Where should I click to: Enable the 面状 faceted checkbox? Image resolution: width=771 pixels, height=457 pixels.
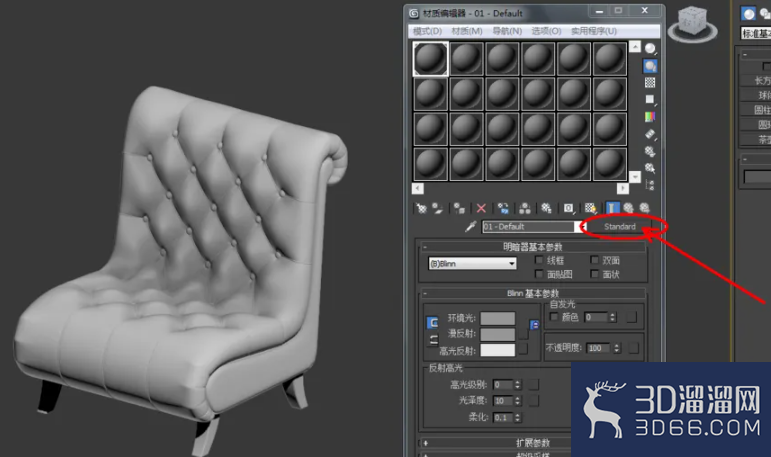pyautogui.click(x=594, y=274)
